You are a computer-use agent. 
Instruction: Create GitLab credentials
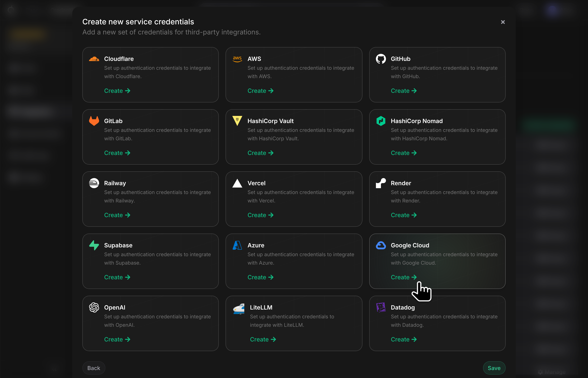click(117, 153)
